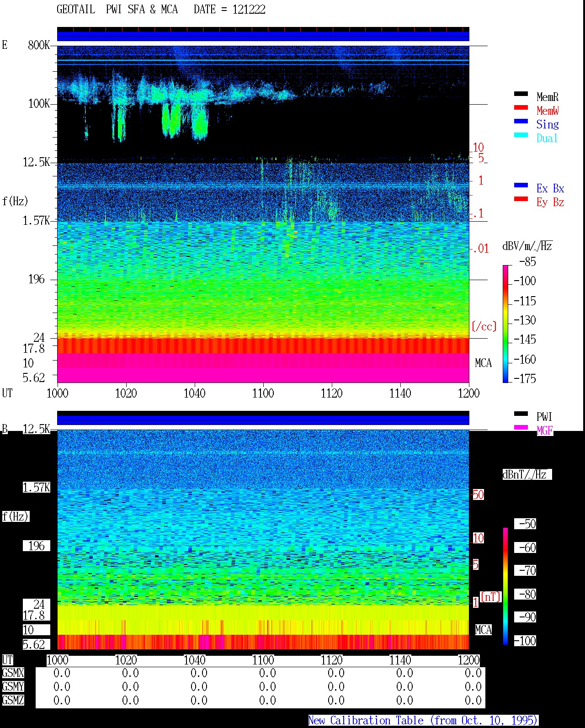The height and width of the screenshot is (728, 585).
Task: Click the blue Ex Bx legend swatch
Action: [x=521, y=185]
